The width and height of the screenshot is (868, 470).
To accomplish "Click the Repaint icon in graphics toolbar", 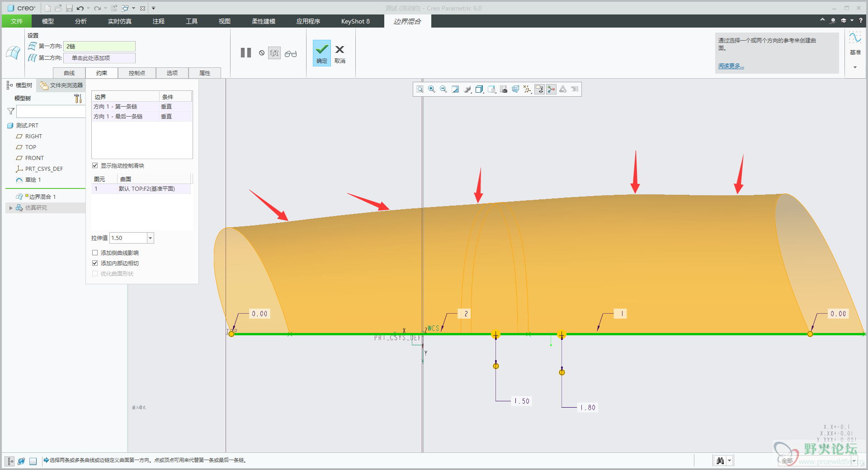I will point(455,89).
